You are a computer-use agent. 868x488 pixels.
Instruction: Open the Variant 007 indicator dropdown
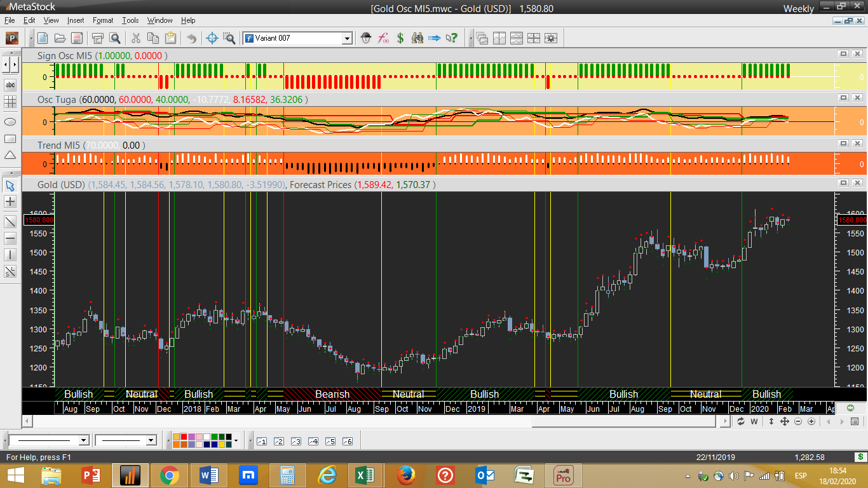click(x=347, y=39)
